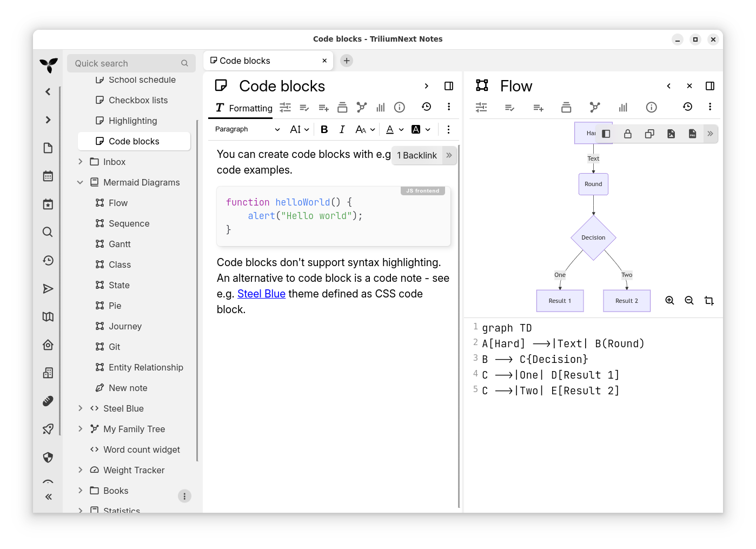
Task: Click the crop/reset view diagram icon
Action: 709,301
